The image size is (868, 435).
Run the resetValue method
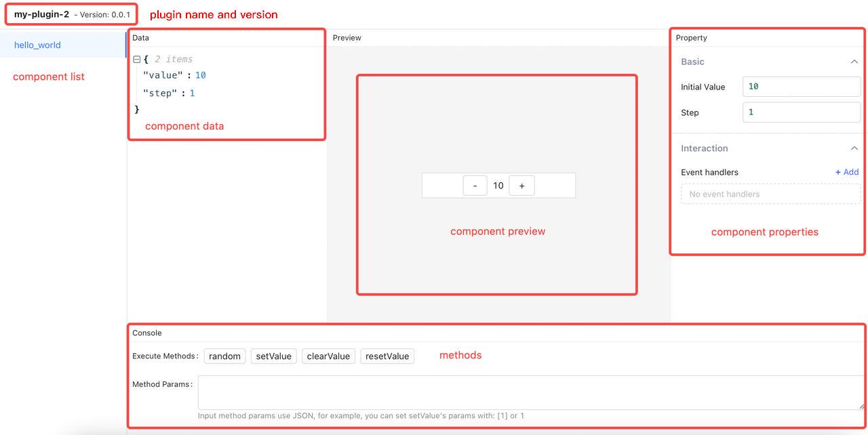point(387,356)
